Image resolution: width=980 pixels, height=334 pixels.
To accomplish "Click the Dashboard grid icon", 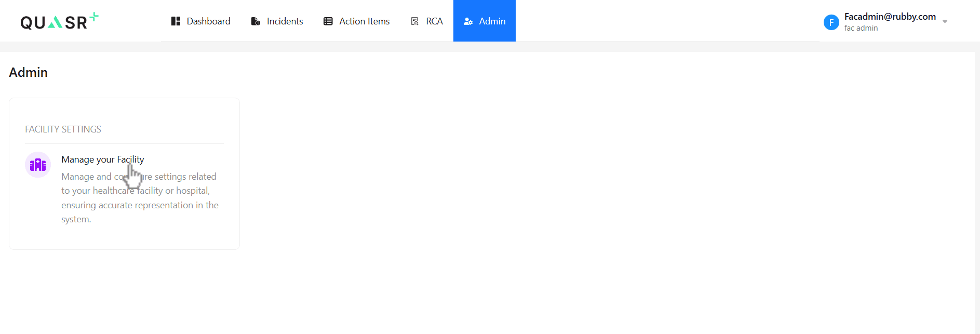I will (176, 21).
